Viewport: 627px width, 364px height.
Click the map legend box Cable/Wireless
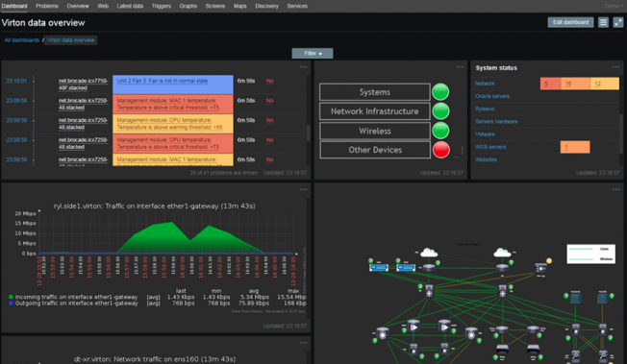tap(591, 254)
